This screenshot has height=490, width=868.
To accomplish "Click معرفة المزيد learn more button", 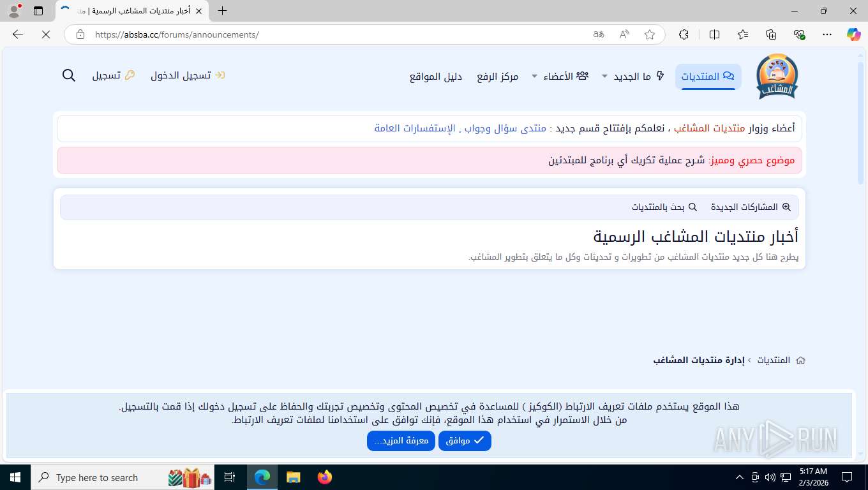I will 401,441.
